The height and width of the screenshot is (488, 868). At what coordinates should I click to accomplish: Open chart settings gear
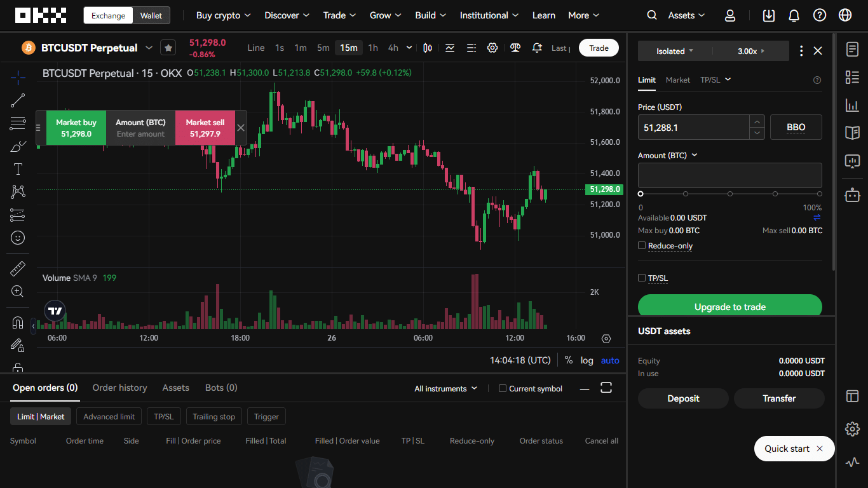click(492, 48)
